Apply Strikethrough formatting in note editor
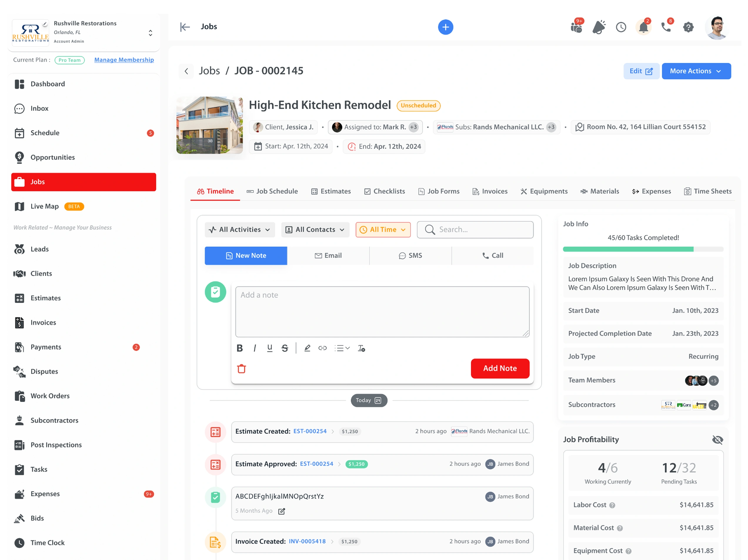This screenshot has height=560, width=748. pyautogui.click(x=285, y=348)
